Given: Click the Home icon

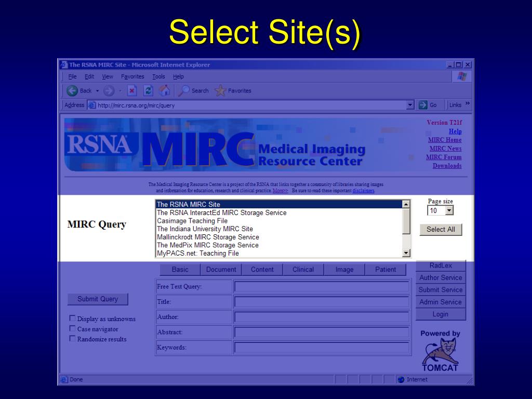Looking at the screenshot, I should click(x=165, y=90).
